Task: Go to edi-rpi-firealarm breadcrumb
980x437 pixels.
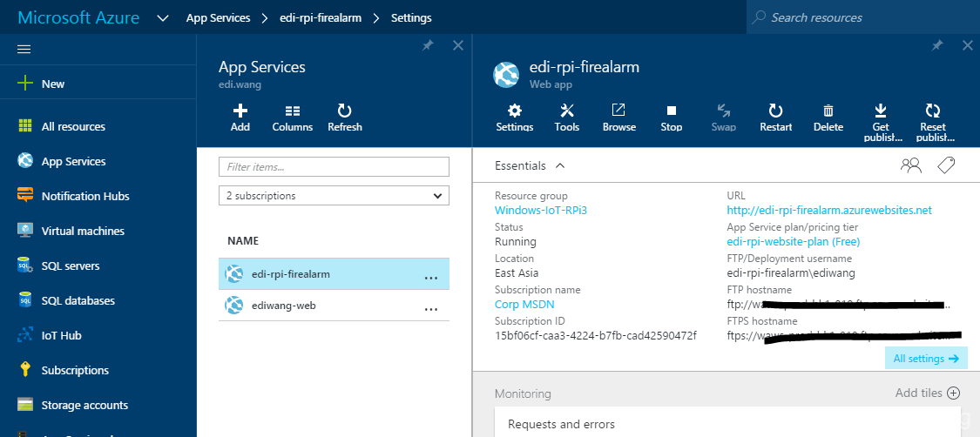Action: coord(321,18)
